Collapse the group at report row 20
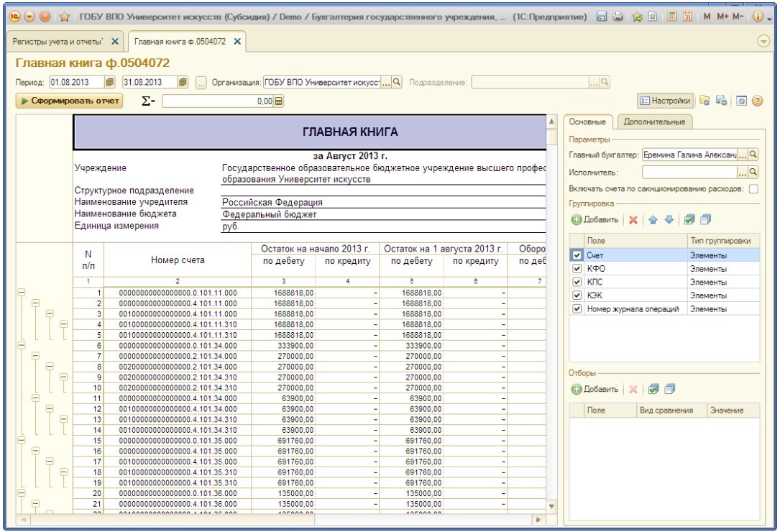 pyautogui.click(x=22, y=493)
